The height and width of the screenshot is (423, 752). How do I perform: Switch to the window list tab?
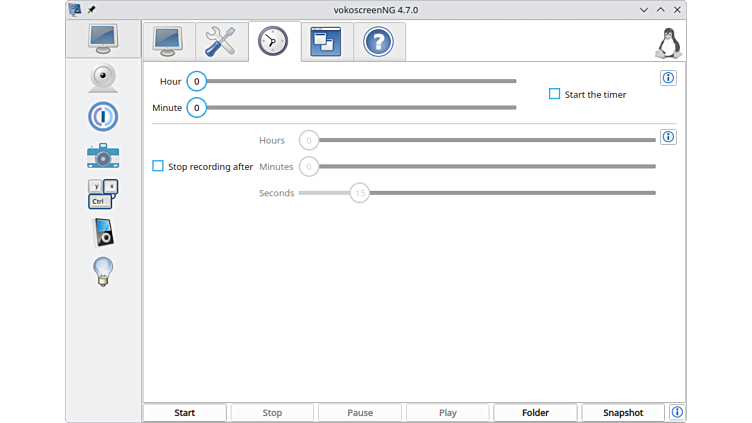tap(325, 42)
